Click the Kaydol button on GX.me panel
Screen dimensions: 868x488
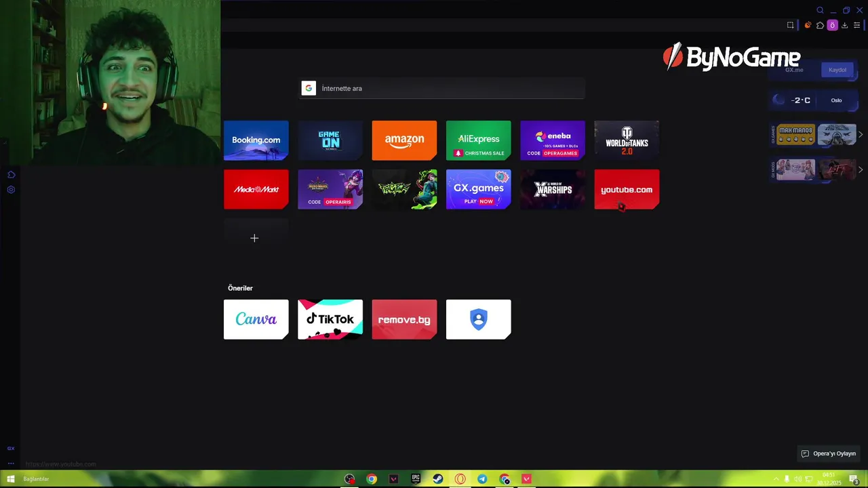point(837,70)
